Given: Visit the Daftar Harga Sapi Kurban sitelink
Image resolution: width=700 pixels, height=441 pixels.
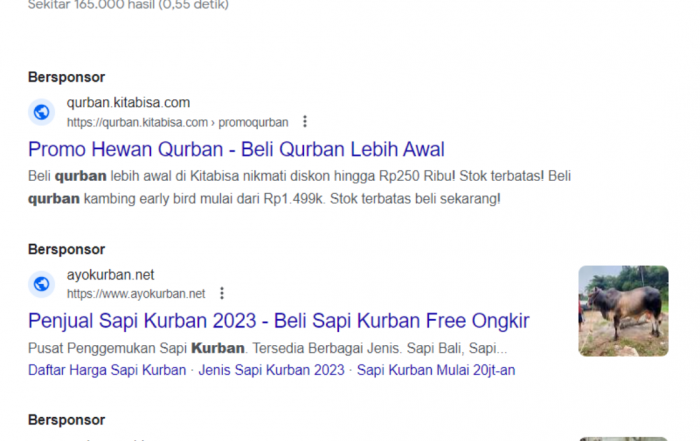Looking at the screenshot, I should coord(107,370).
